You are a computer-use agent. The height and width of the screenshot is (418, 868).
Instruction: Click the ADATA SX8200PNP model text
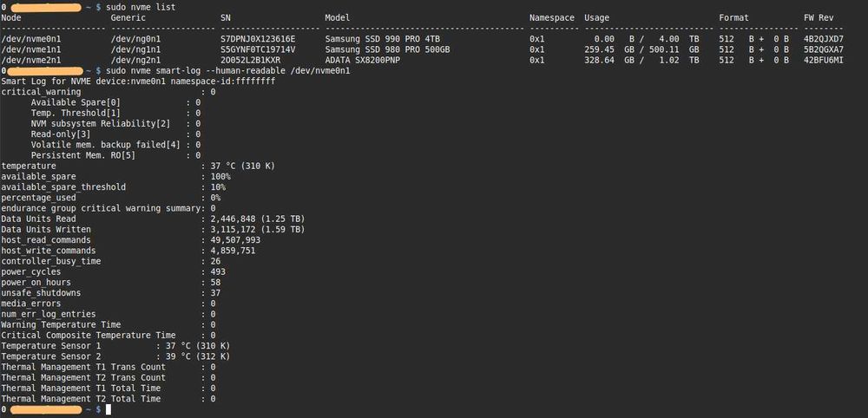[x=365, y=60]
